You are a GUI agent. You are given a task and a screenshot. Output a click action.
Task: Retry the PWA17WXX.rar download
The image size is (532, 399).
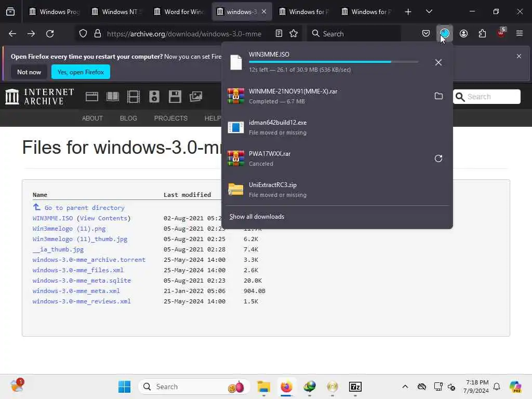tap(438, 158)
